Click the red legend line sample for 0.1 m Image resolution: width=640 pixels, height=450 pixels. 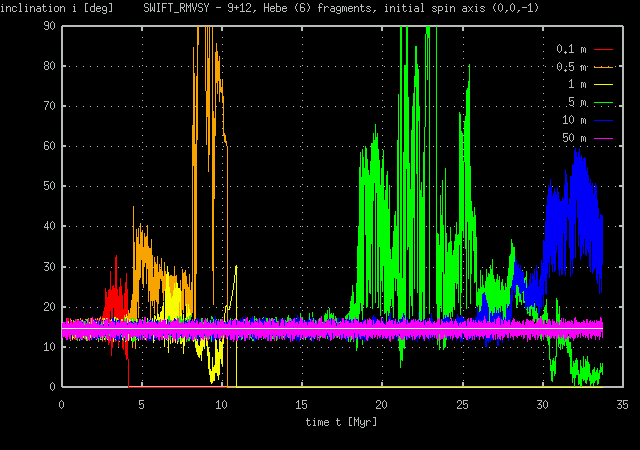point(603,49)
